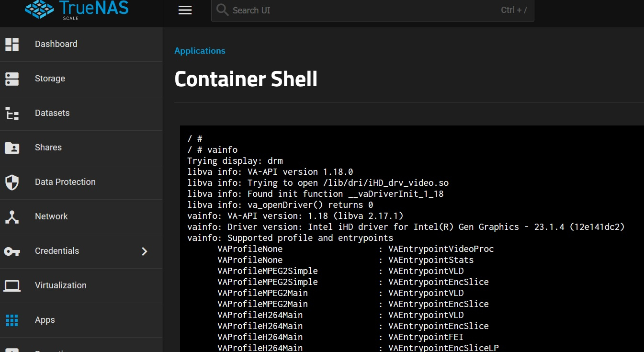Click the Applications breadcrumb link
The image size is (644, 352).
(x=200, y=51)
